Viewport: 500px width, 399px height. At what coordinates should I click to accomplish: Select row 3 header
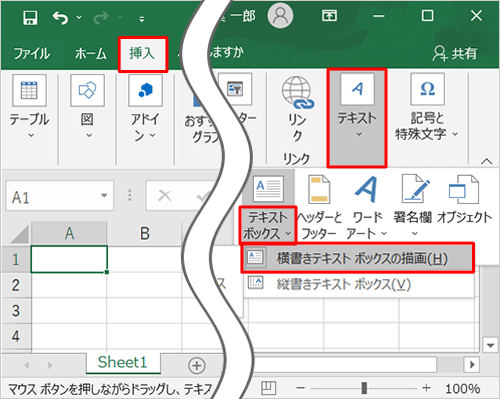click(x=16, y=311)
